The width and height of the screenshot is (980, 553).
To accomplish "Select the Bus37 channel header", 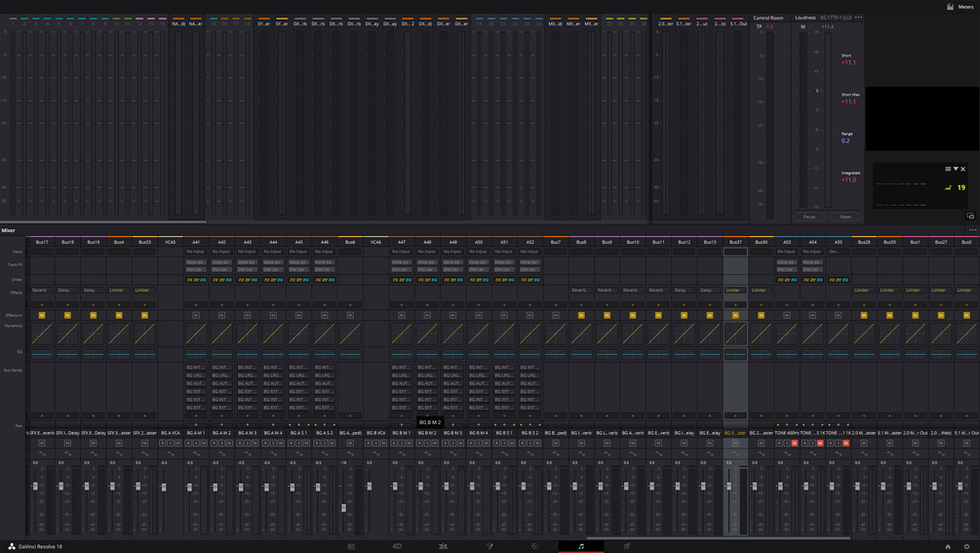I will (735, 242).
